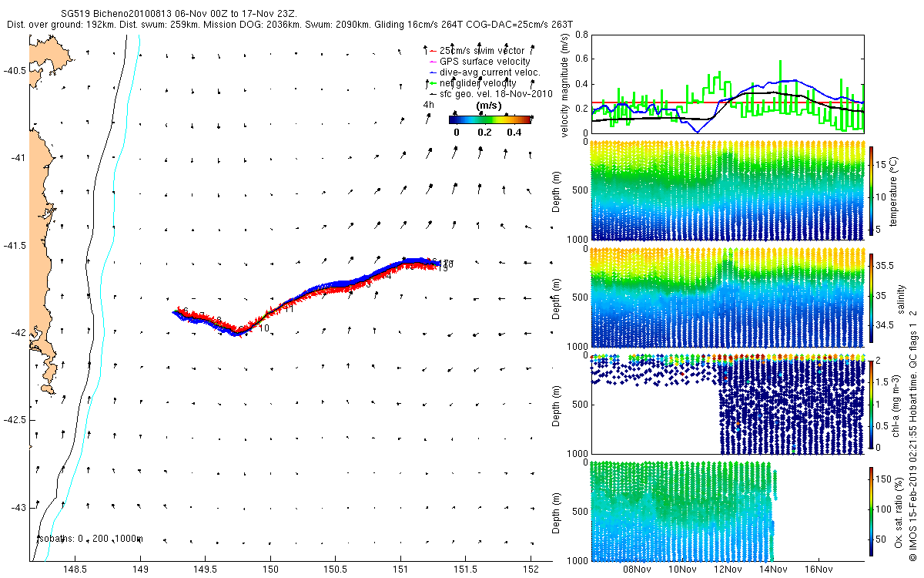Click longitude tick label '150.5'

click(x=335, y=570)
